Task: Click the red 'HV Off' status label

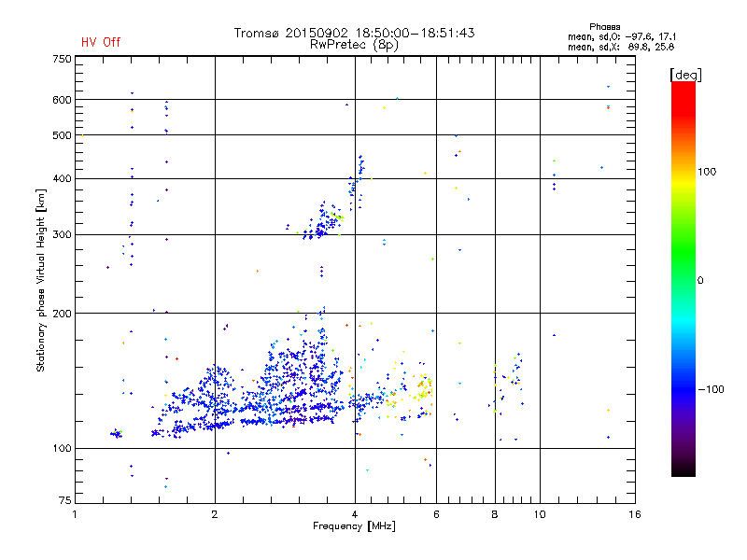Action: [101, 42]
